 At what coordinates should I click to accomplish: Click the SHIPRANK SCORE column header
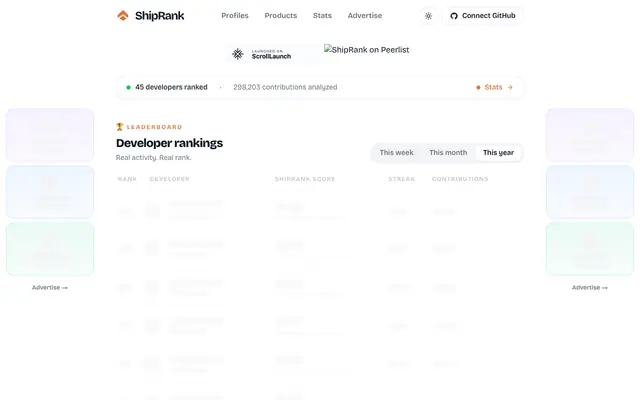click(305, 179)
